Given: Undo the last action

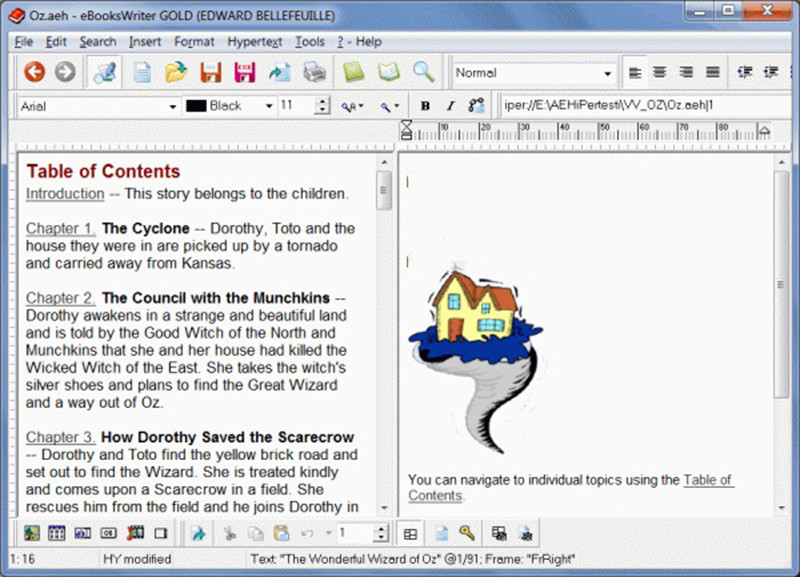Looking at the screenshot, I should tap(307, 534).
